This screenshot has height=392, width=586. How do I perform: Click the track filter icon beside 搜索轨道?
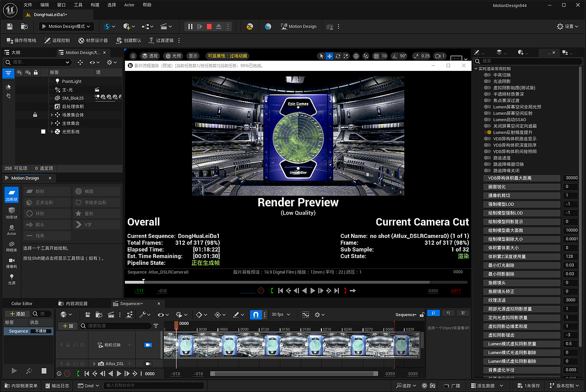(x=156, y=326)
